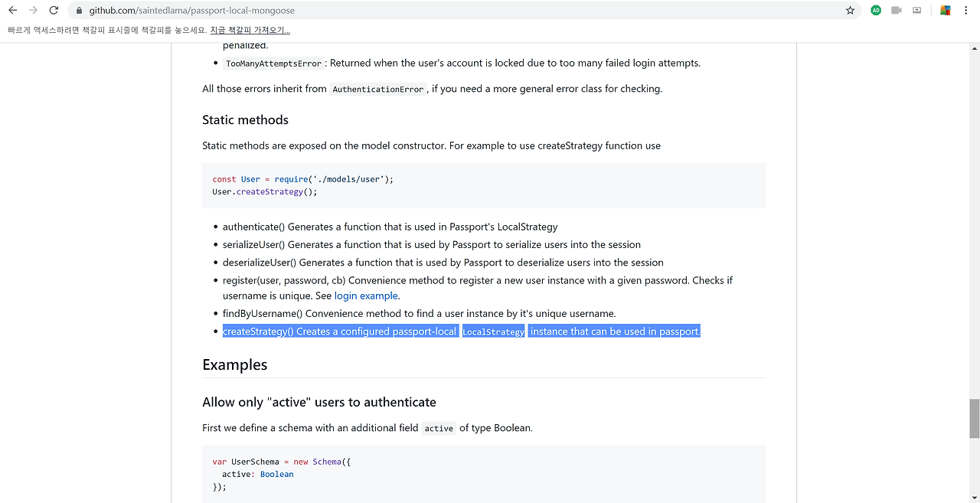
Task: Click the "Examples" section heading
Action: [234, 364]
